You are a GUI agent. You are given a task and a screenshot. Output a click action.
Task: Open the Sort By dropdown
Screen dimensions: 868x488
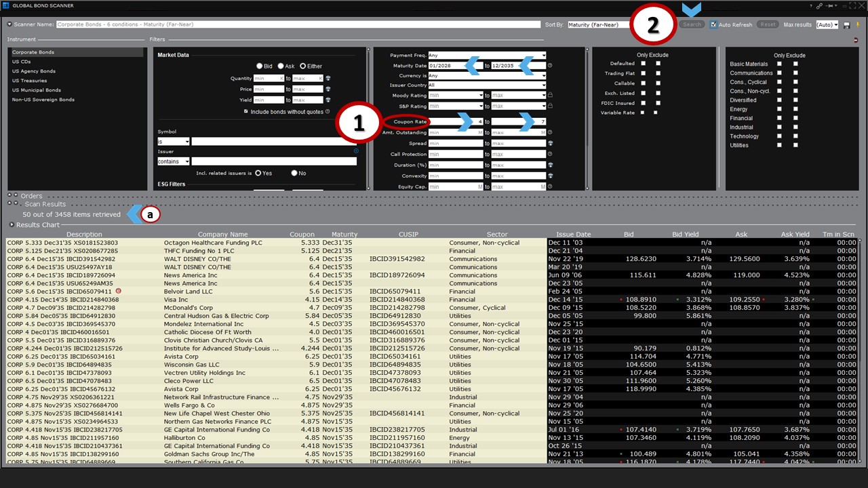[x=597, y=24]
